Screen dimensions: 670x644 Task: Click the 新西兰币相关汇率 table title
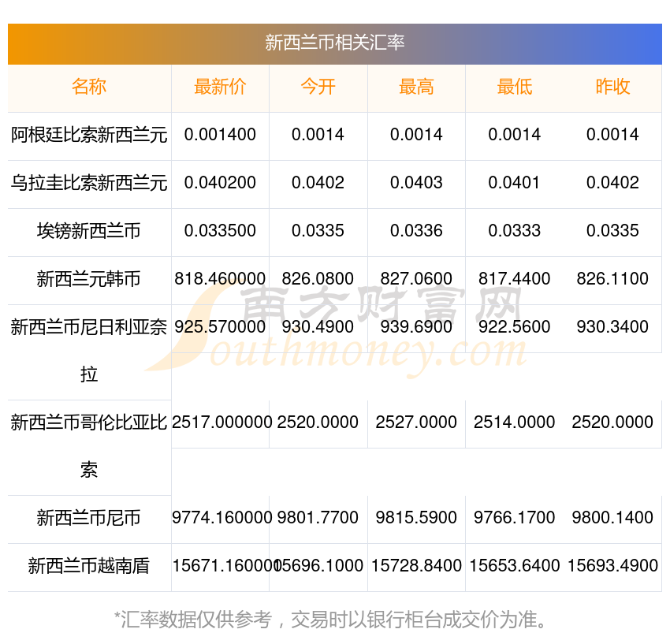tap(334, 43)
